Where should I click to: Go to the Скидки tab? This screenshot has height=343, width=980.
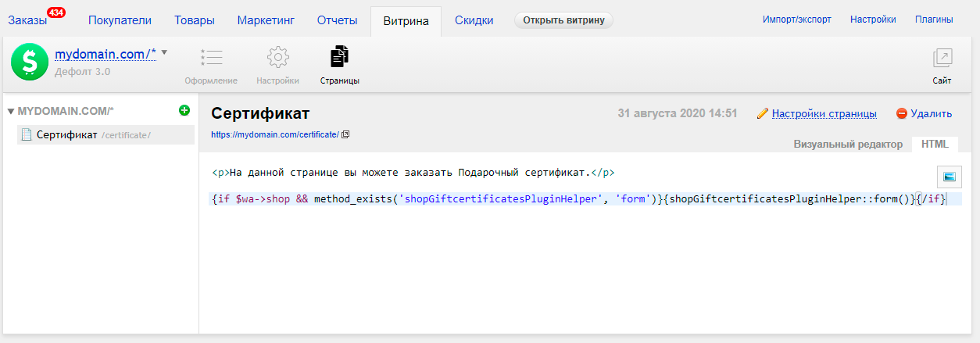click(474, 20)
